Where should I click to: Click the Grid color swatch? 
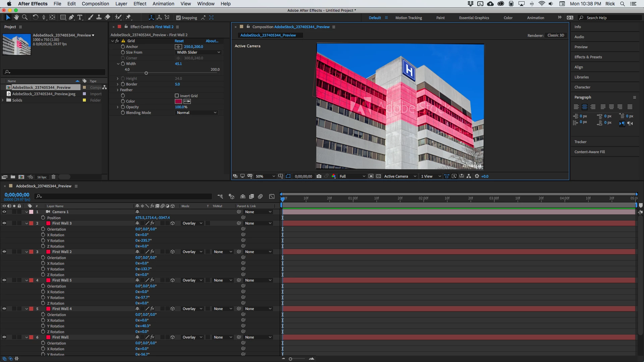(178, 101)
